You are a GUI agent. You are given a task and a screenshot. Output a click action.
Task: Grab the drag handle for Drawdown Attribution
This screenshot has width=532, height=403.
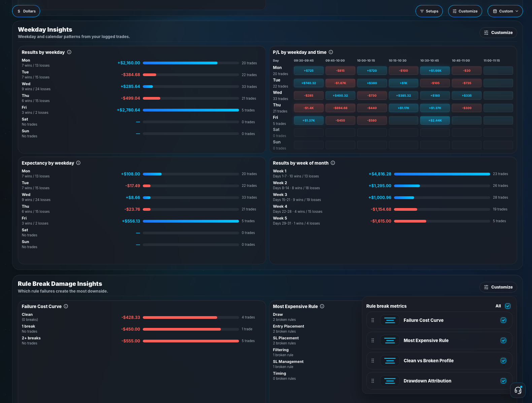click(373, 381)
